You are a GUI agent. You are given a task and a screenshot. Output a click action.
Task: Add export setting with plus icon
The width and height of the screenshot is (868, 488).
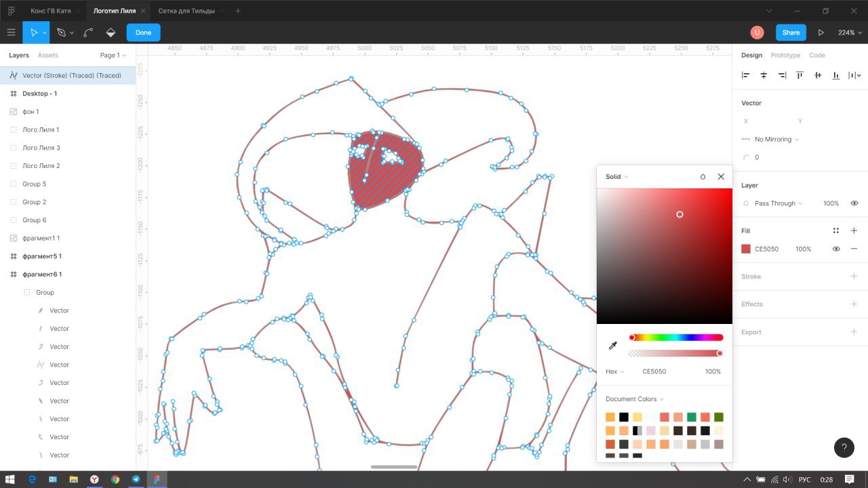tap(854, 332)
